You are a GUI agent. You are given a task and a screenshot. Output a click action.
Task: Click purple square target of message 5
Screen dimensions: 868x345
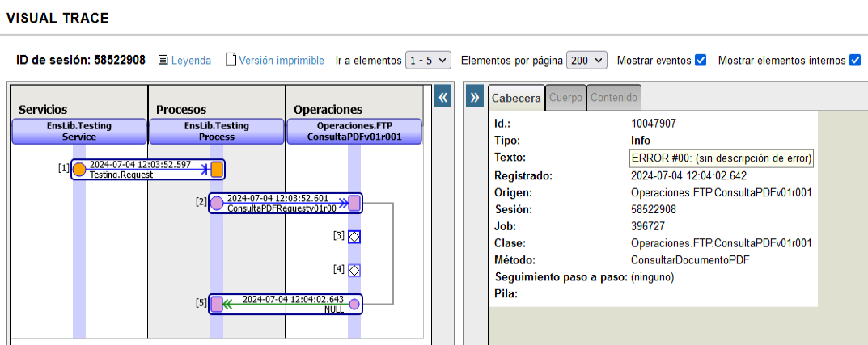(x=217, y=304)
